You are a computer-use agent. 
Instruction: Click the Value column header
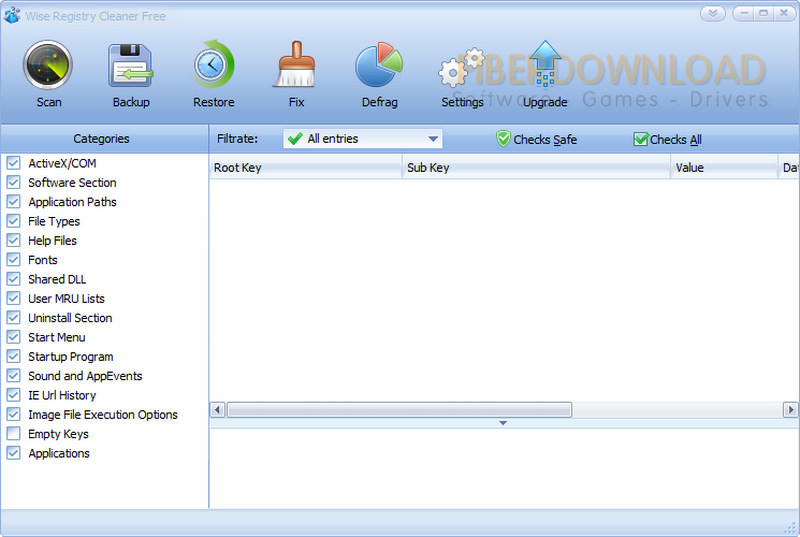click(724, 168)
